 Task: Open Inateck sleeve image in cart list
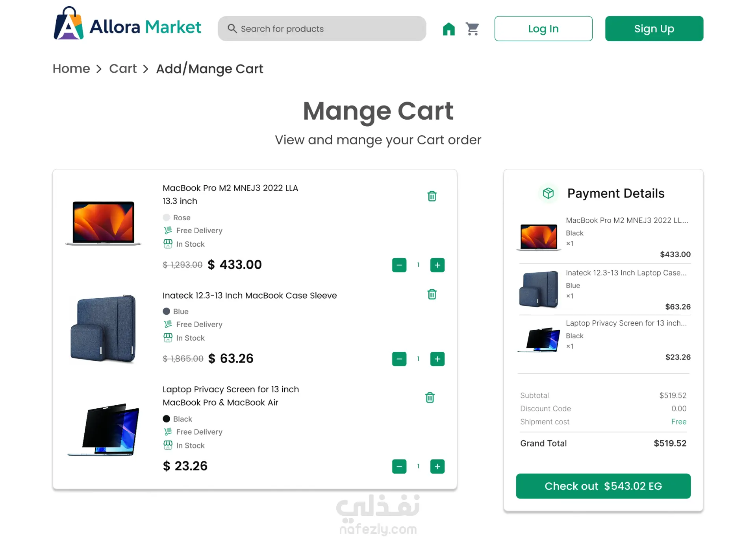[103, 328]
